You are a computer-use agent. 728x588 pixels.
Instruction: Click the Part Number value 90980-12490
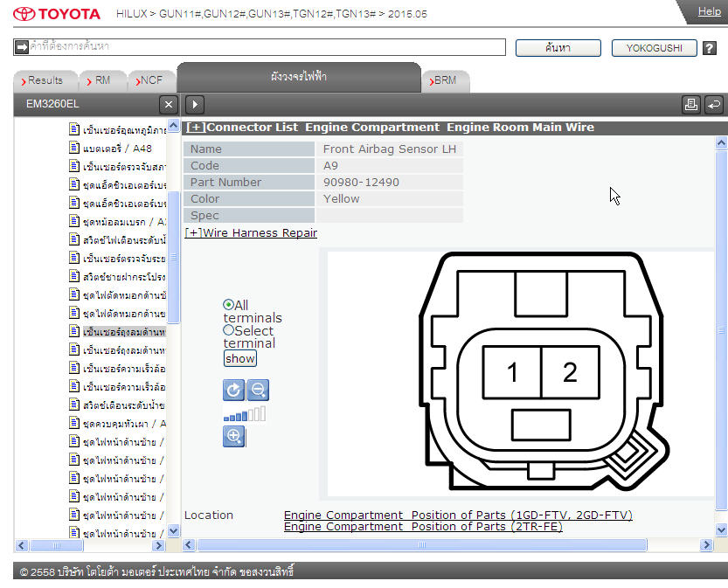(x=361, y=182)
